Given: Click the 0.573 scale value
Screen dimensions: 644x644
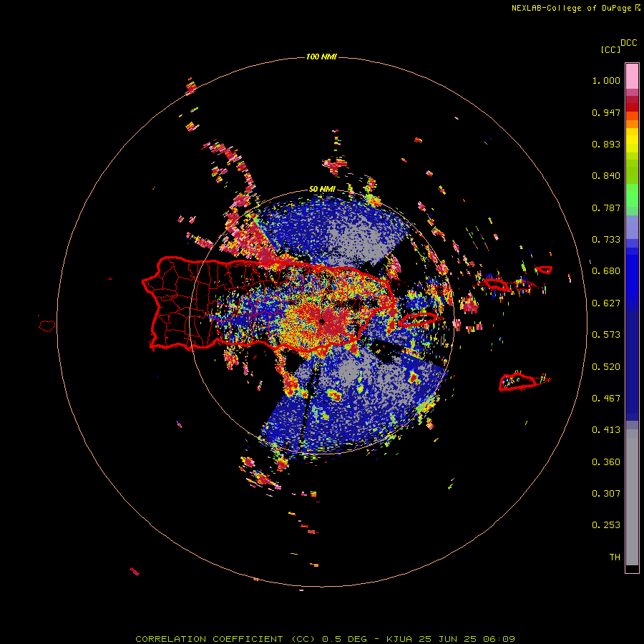Looking at the screenshot, I should click(x=606, y=335).
